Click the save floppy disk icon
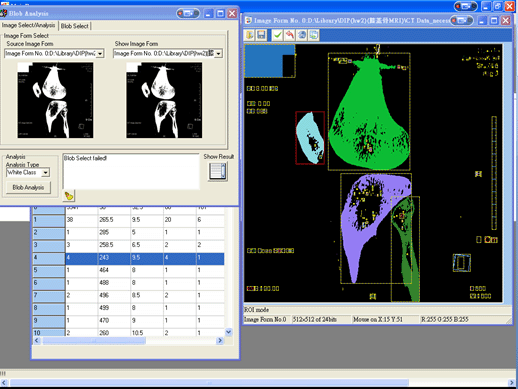The height and width of the screenshot is (389, 518). (x=261, y=35)
